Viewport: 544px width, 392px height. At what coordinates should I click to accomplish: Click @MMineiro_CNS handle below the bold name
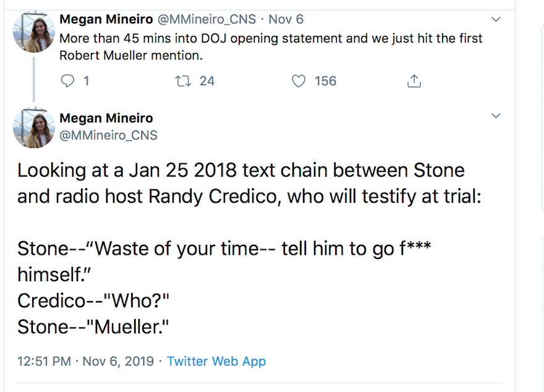click(x=108, y=135)
